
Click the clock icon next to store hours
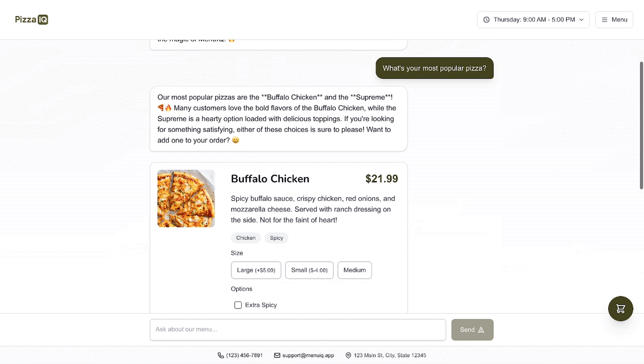point(486,19)
